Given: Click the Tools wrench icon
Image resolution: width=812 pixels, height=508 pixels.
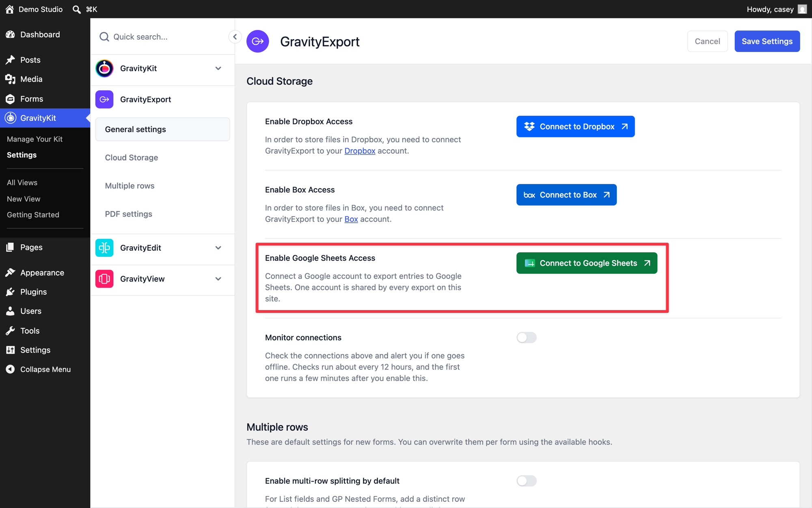Looking at the screenshot, I should pos(10,330).
